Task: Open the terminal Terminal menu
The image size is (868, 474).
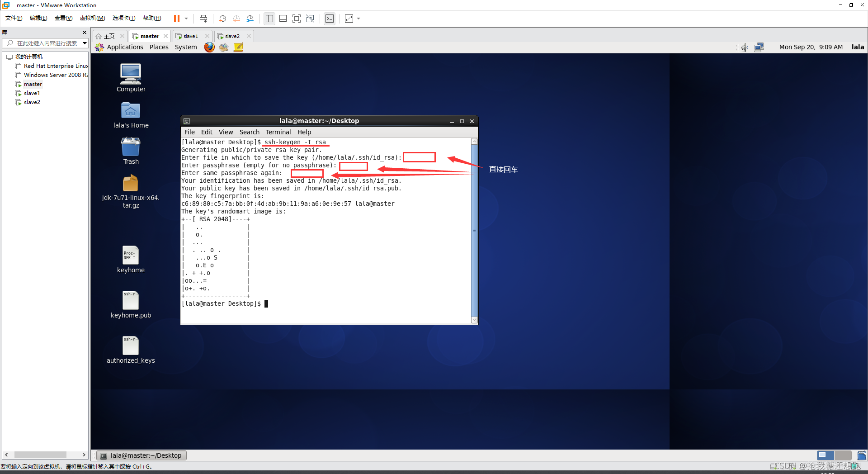Action: pos(278,132)
